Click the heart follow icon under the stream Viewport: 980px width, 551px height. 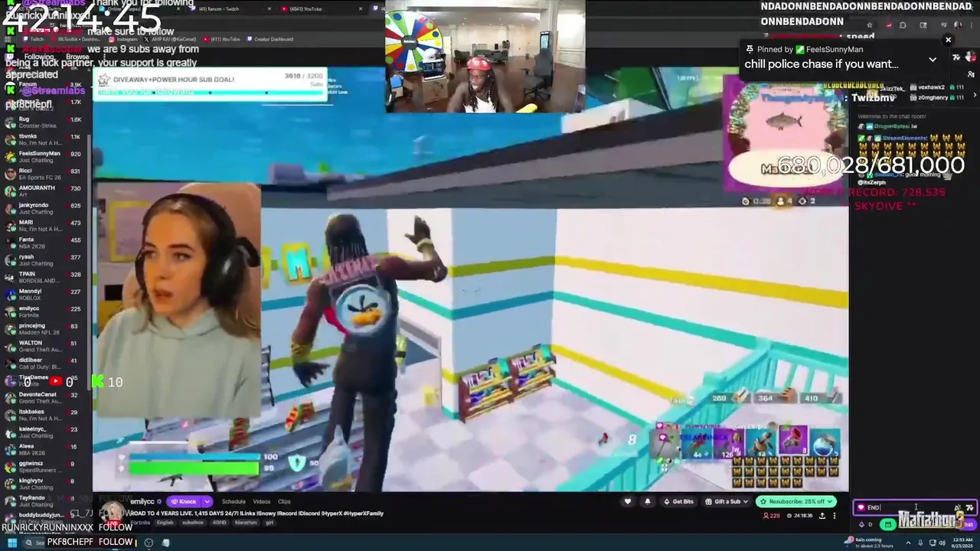pos(628,502)
